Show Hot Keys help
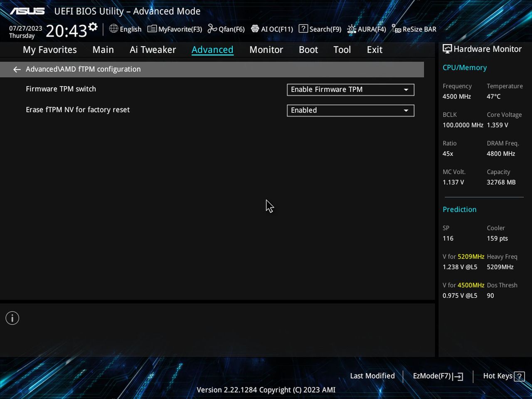Image resolution: width=532 pixels, height=399 pixels. 504,376
